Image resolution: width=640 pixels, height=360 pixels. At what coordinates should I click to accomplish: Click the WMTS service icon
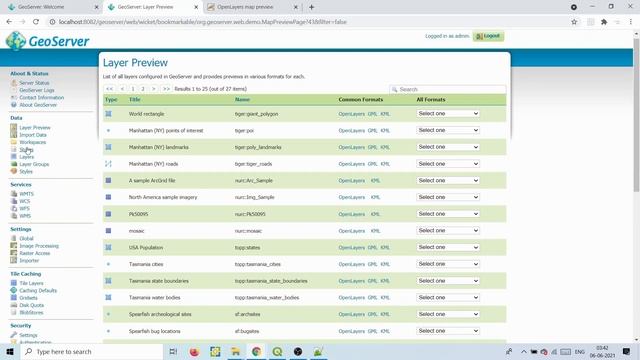tap(14, 194)
